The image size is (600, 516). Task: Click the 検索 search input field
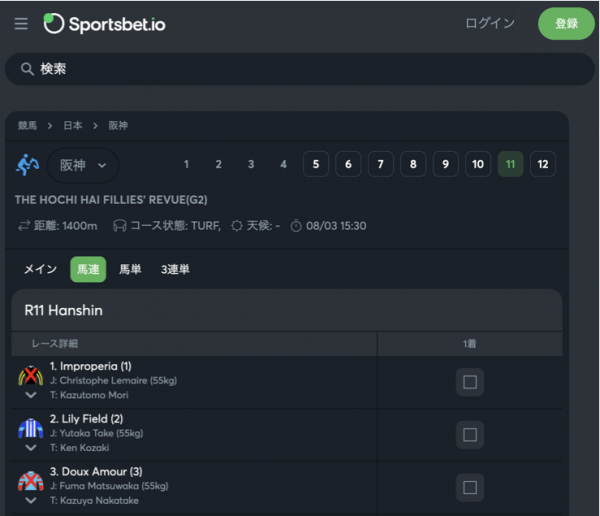pos(300,69)
